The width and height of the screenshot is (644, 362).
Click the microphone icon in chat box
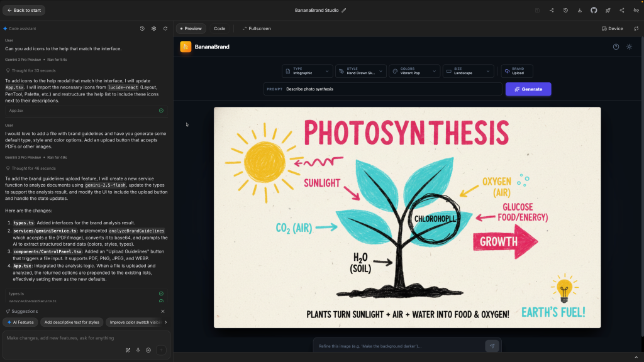[x=138, y=350]
